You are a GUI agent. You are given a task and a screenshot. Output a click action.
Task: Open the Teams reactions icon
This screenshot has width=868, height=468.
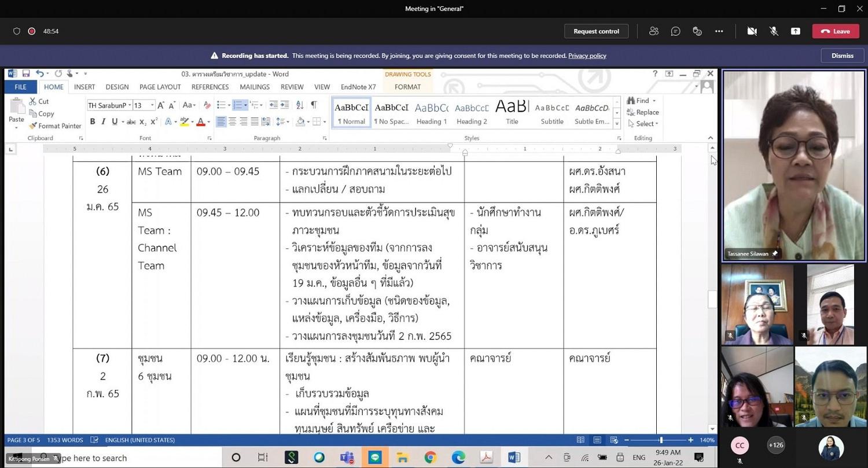point(697,31)
